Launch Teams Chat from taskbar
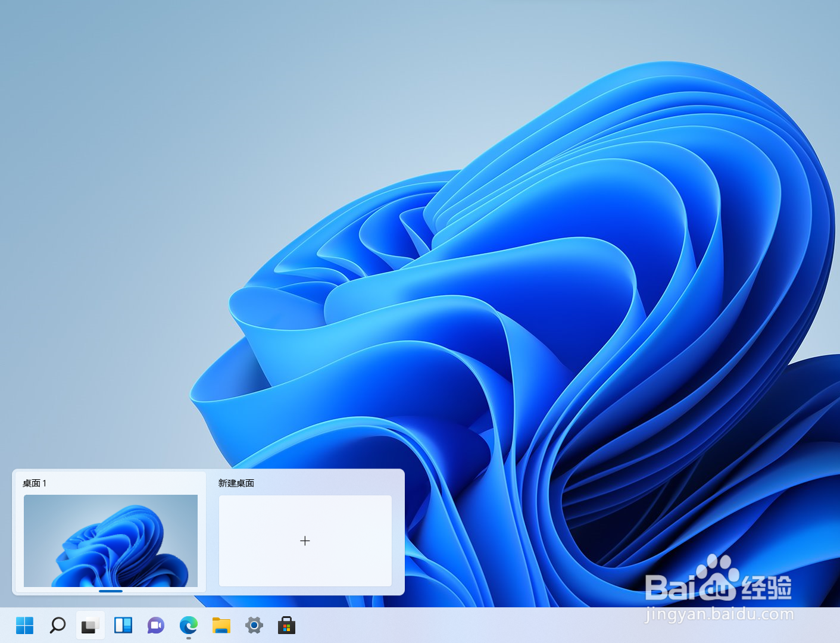Screen dimensions: 840x643 coord(156,626)
